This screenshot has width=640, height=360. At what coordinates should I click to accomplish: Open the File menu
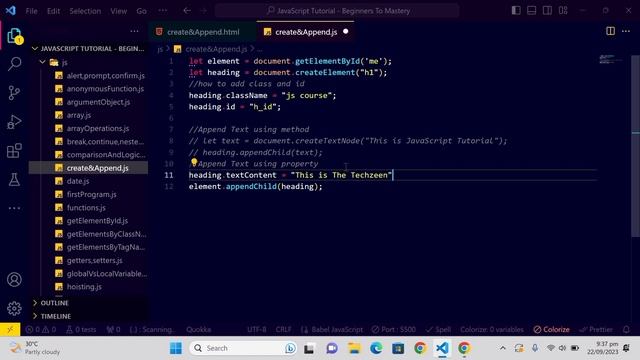pos(31,11)
